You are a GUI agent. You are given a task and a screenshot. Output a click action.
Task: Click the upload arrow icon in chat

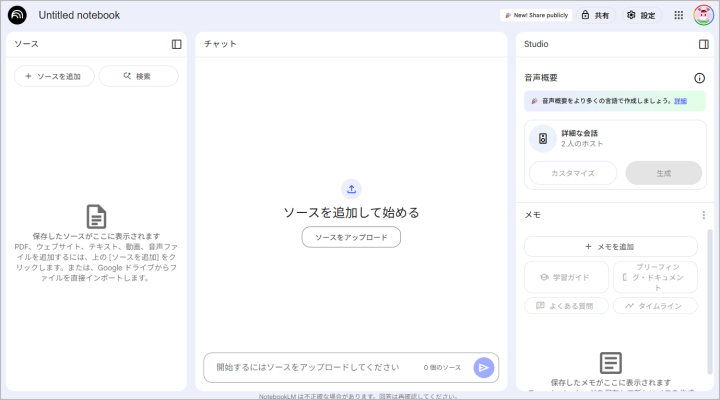click(x=351, y=189)
